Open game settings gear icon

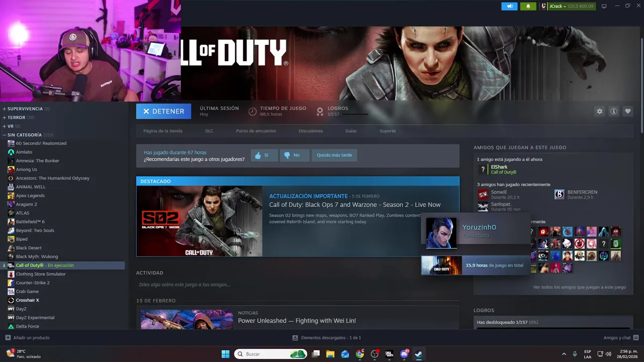[599, 111]
